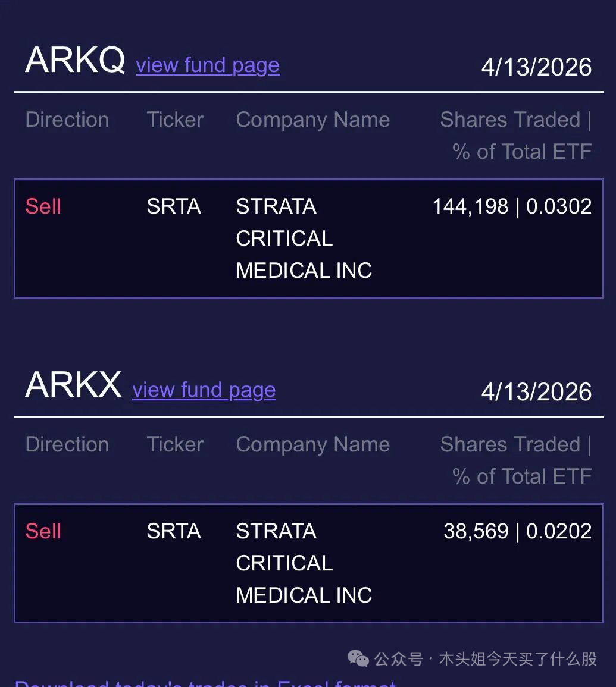Open the ARKQ view fund page link
Image resolution: width=616 pixels, height=687 pixels.
(x=208, y=65)
